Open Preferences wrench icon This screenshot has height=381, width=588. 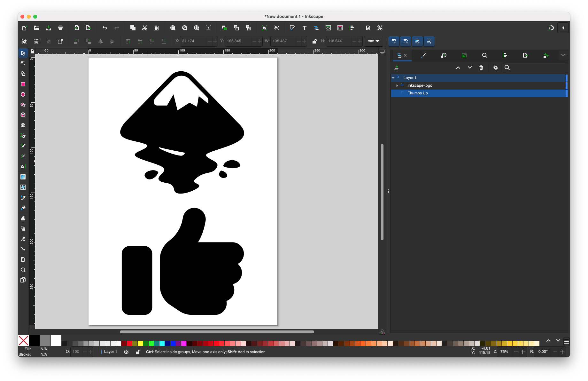pos(380,28)
